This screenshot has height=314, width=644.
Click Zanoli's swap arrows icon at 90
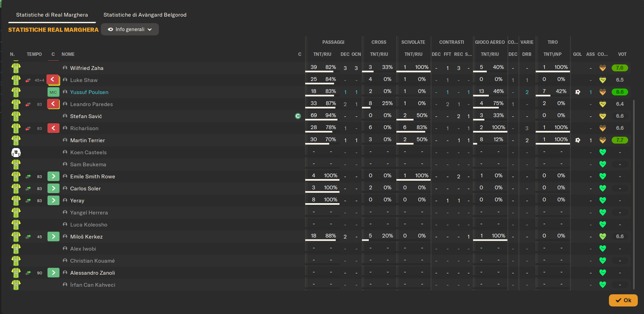click(x=28, y=273)
